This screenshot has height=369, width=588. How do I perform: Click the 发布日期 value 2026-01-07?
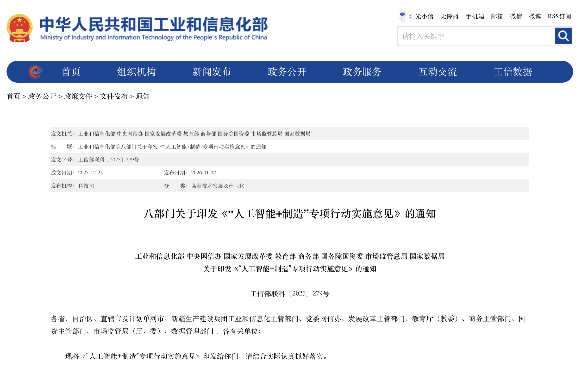pyautogui.click(x=203, y=173)
